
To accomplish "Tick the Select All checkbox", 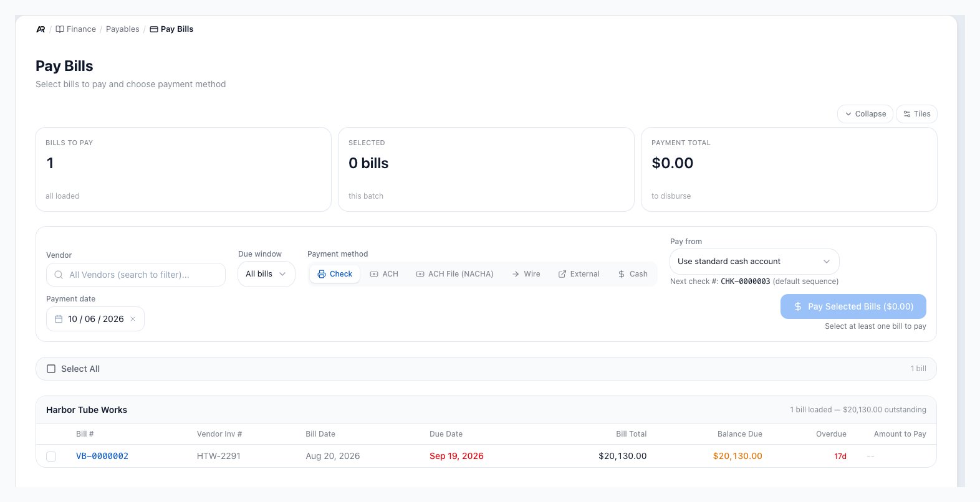I will (51, 369).
